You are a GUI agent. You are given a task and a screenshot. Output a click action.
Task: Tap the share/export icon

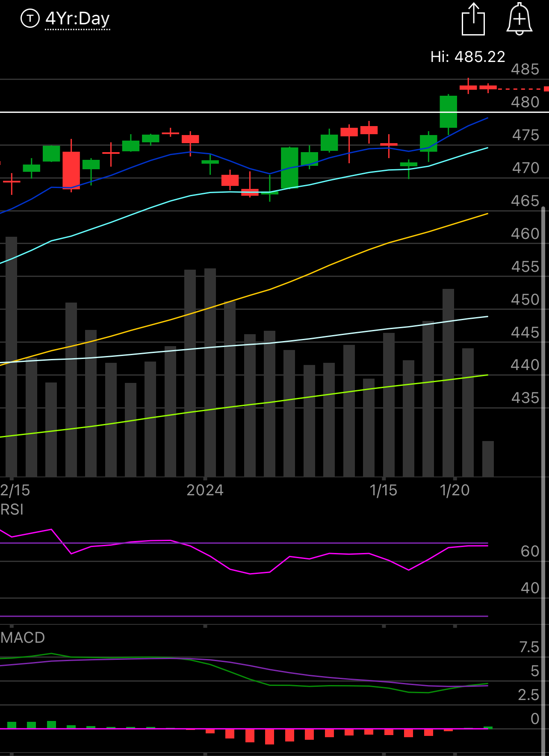click(x=473, y=19)
